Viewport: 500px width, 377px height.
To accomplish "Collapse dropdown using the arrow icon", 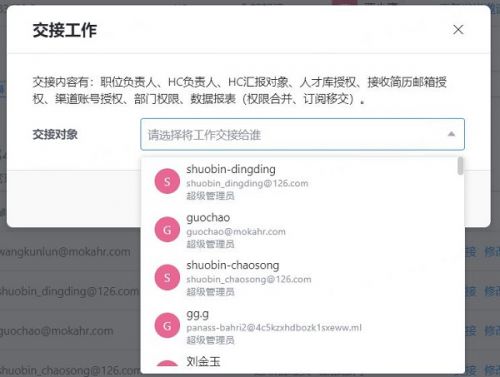I will coord(451,134).
